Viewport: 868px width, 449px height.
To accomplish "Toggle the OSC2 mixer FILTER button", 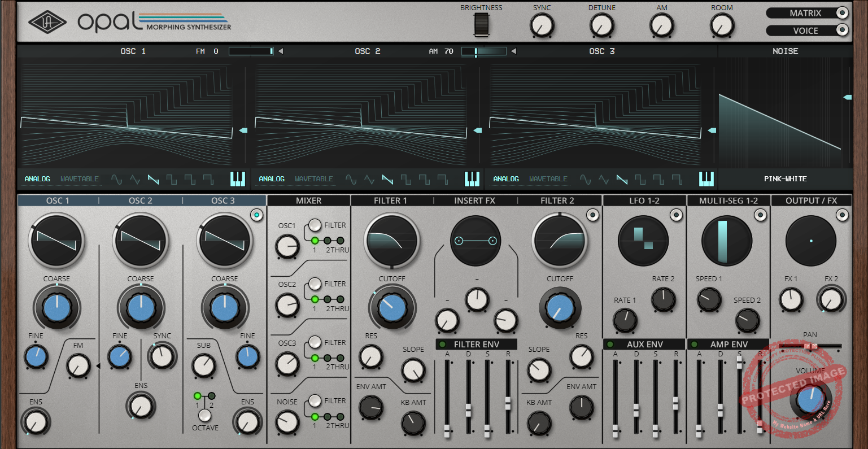I will pos(315,284).
